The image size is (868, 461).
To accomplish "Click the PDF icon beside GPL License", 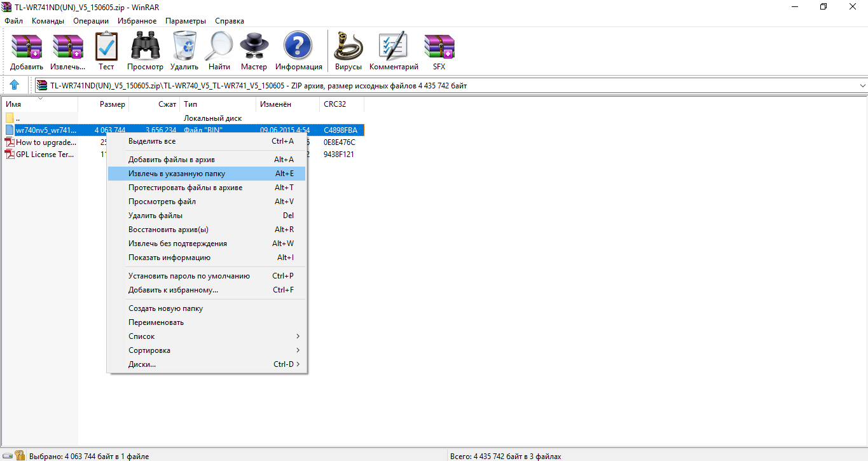I will coord(10,155).
